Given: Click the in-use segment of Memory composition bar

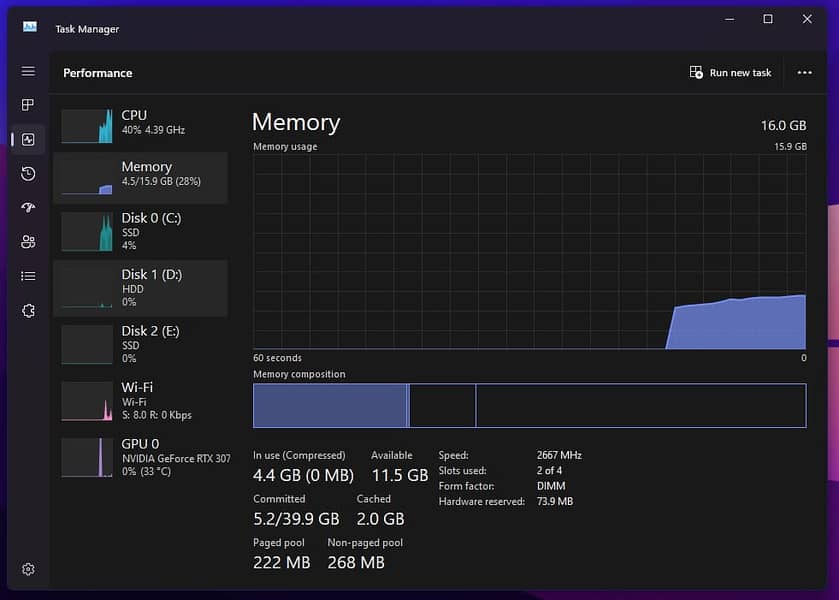Looking at the screenshot, I should pyautogui.click(x=330, y=406).
